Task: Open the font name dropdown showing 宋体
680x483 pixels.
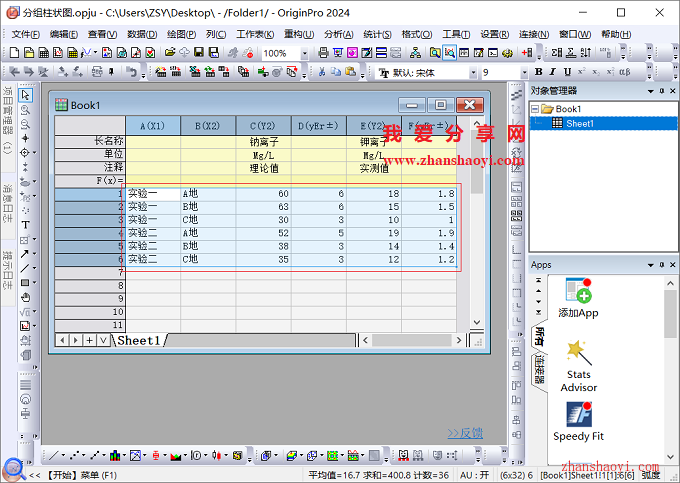Action: [x=473, y=73]
